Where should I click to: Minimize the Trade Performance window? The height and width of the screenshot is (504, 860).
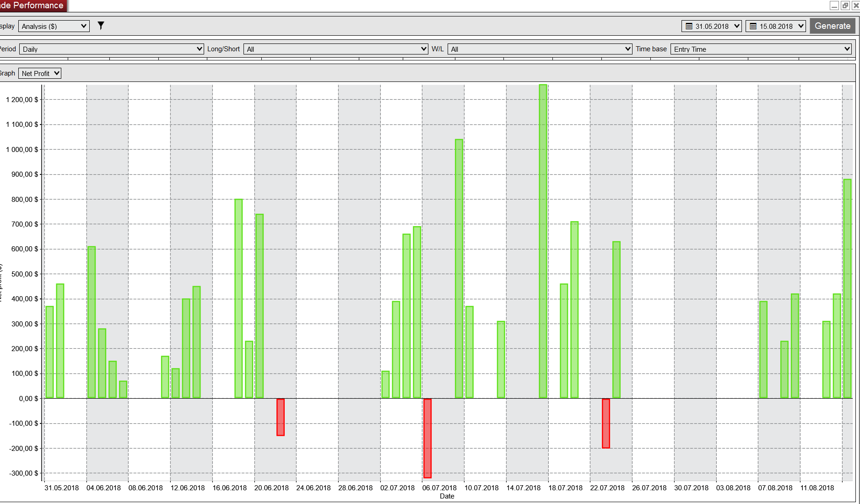pyautogui.click(x=834, y=5)
